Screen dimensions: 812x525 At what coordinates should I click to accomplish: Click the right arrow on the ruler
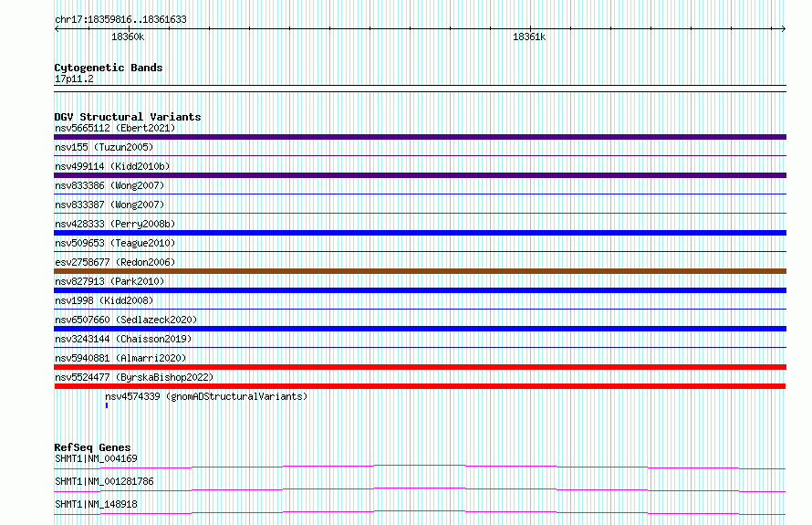pos(784,29)
